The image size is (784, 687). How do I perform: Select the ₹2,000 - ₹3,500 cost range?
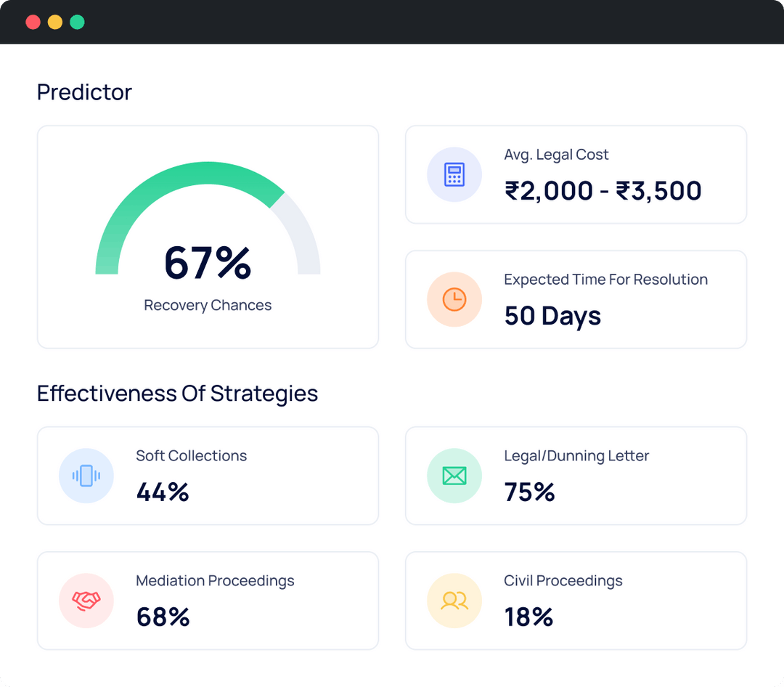tap(603, 190)
